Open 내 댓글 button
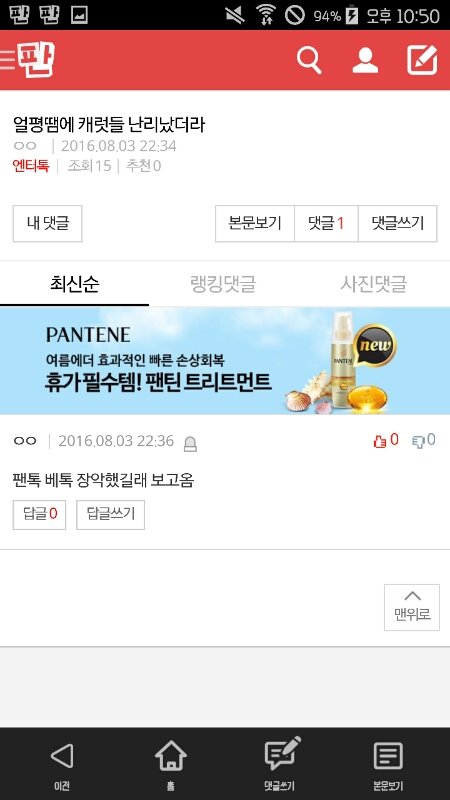 47,223
